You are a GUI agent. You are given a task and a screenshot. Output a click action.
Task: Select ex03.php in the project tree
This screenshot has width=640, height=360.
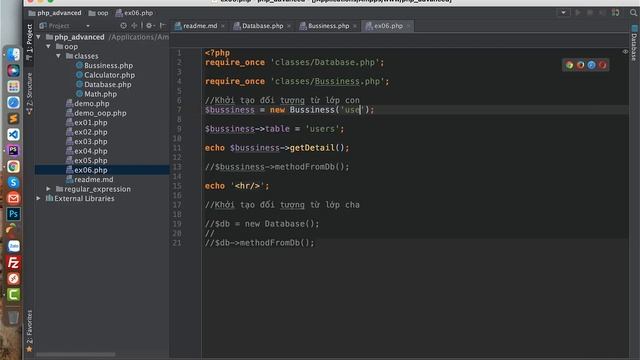[x=87, y=142]
